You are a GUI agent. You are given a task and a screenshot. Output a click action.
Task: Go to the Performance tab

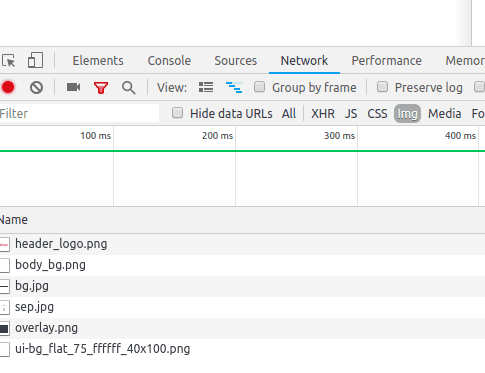point(387,61)
